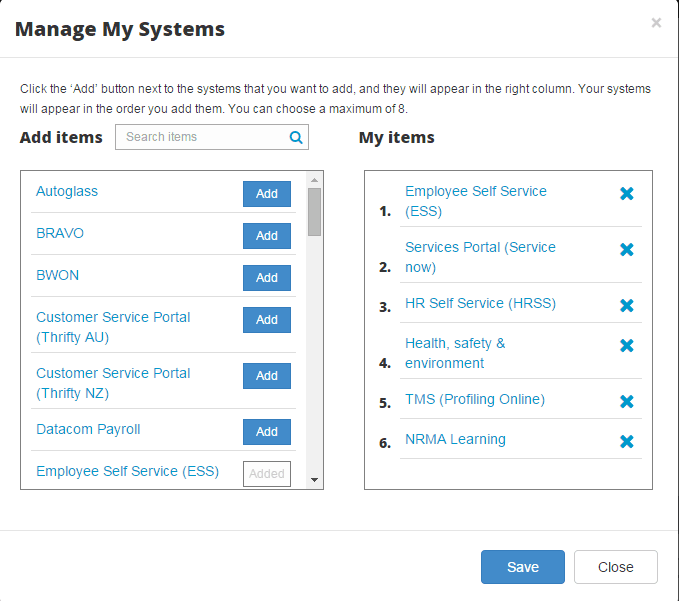Click the My items heading

(396, 138)
